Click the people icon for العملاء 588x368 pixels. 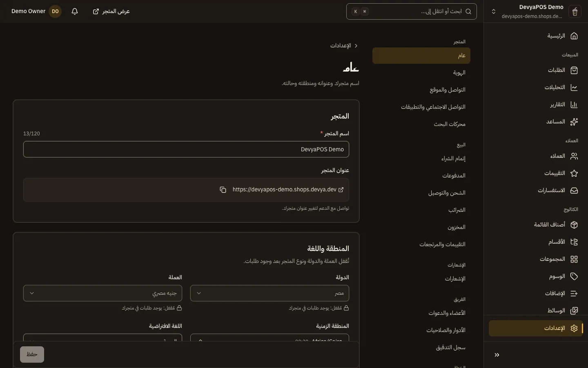click(574, 156)
